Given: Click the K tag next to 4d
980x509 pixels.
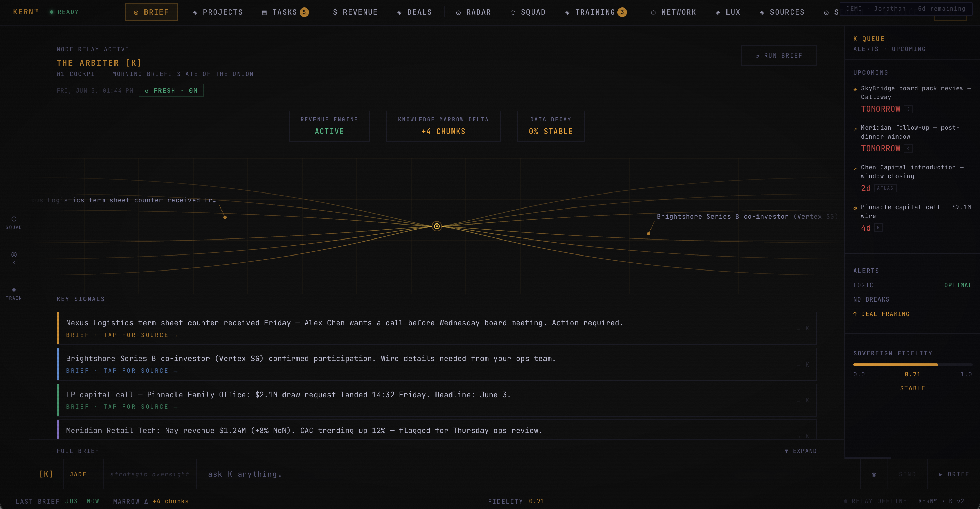Looking at the screenshot, I should click(x=878, y=228).
